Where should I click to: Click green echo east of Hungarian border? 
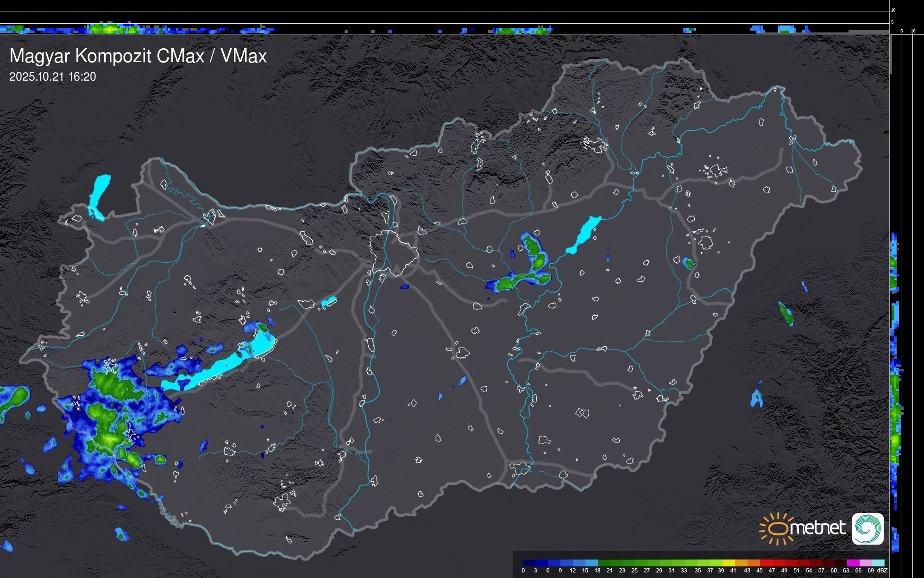point(786,314)
